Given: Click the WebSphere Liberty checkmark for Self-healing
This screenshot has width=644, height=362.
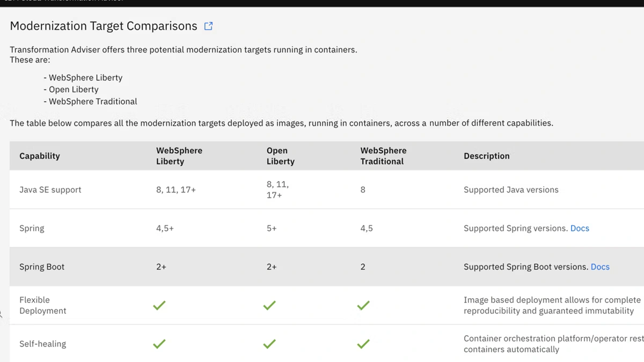Looking at the screenshot, I should point(159,344).
